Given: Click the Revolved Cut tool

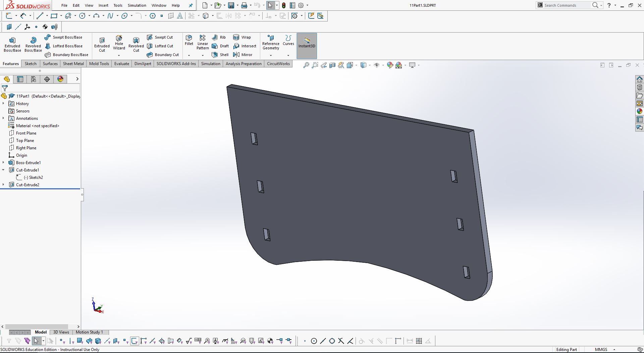Looking at the screenshot, I should tap(136, 44).
